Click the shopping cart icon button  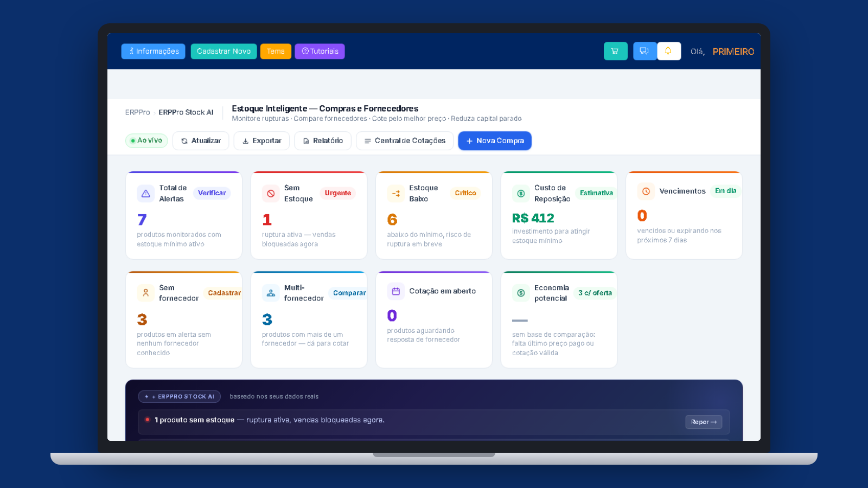tap(615, 51)
